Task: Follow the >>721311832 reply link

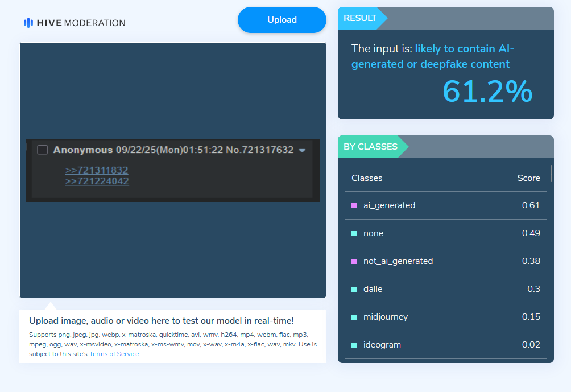Action: (x=97, y=170)
